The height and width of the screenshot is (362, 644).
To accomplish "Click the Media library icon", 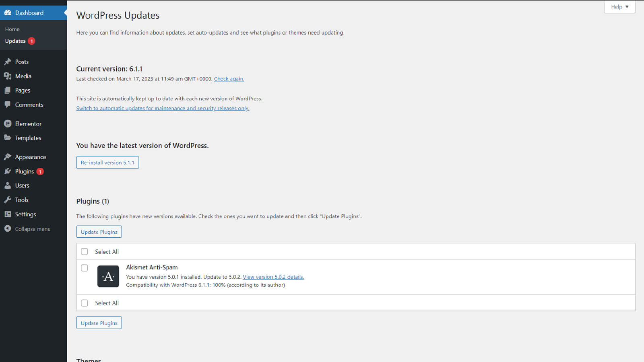I will [8, 76].
